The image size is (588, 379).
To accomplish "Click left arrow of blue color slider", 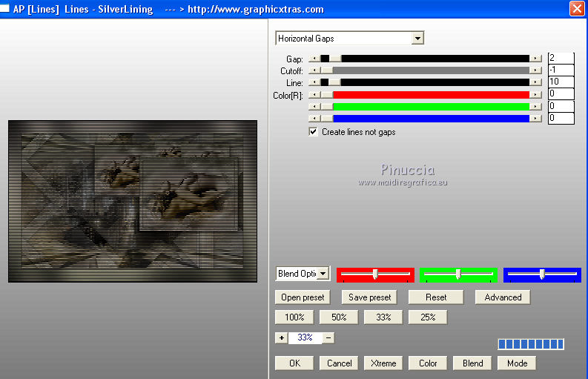I will coord(314,119).
